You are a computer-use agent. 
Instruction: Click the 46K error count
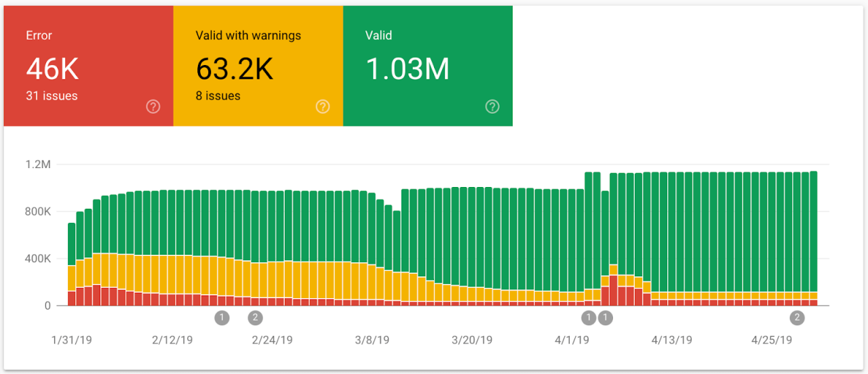coord(52,69)
